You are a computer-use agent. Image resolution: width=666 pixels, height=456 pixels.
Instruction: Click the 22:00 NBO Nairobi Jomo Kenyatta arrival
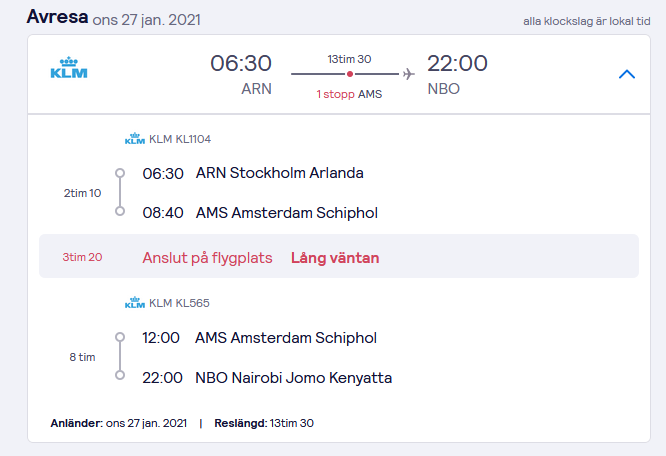[267, 378]
